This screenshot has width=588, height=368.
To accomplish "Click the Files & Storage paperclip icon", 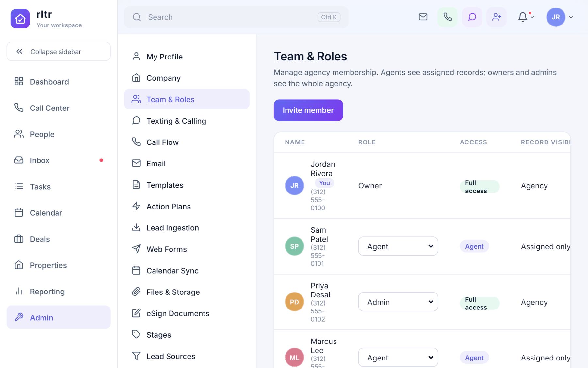I will 136,292.
